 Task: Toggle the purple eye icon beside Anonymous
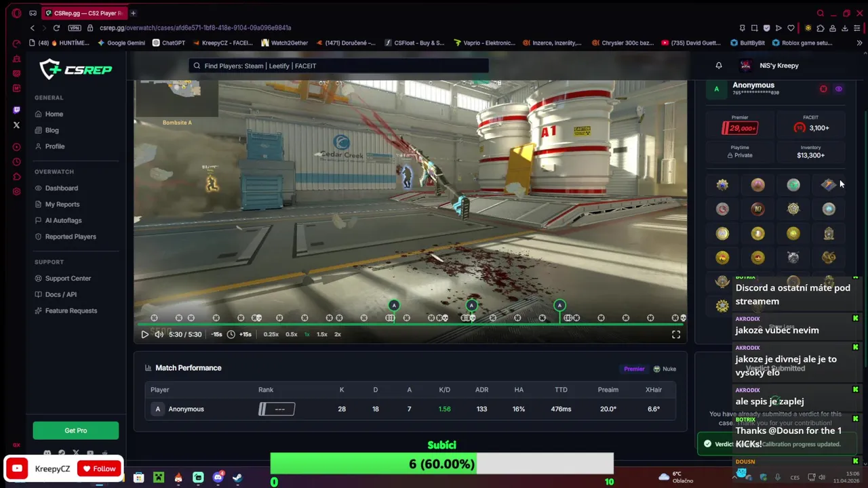839,89
